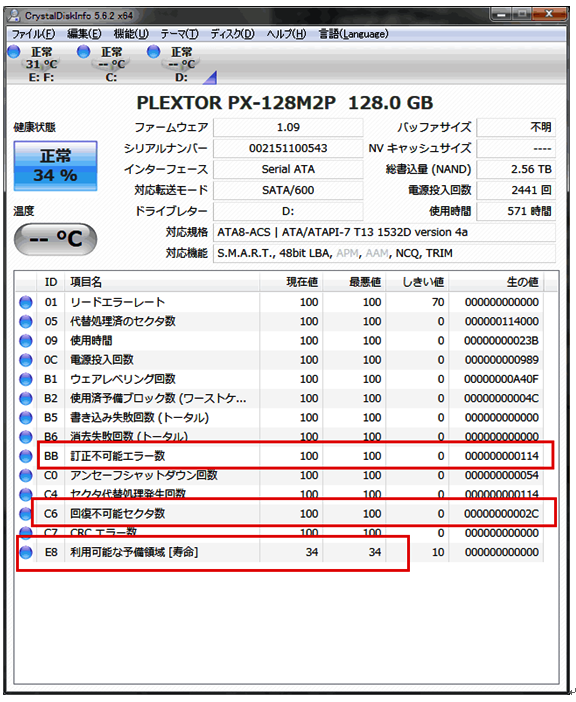
Task: Click status icon for E8 利用可能な予備領域 row
Action: click(26, 552)
